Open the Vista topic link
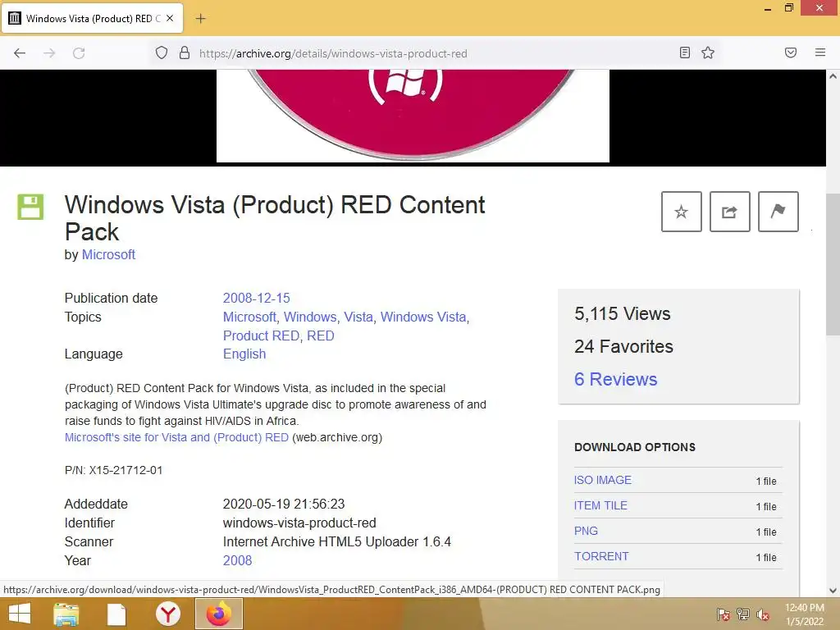The image size is (840, 630). click(x=358, y=317)
